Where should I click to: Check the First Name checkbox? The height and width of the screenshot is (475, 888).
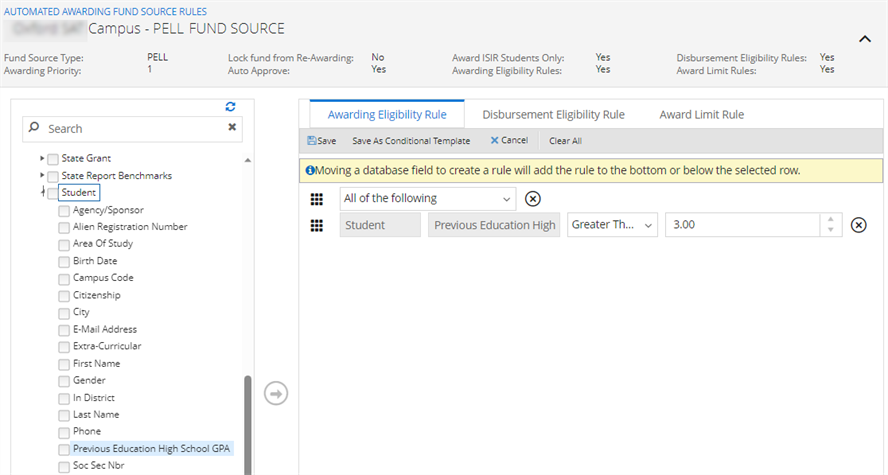(x=64, y=364)
